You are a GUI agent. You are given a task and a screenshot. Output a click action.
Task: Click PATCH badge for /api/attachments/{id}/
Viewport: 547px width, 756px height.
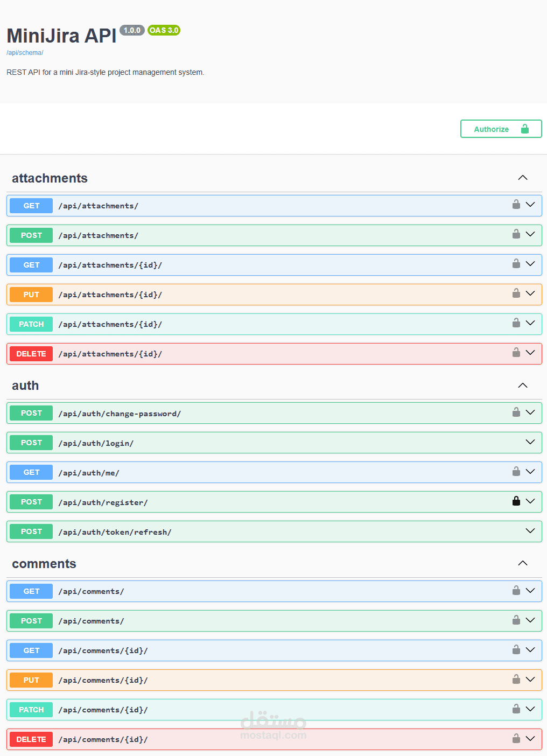[31, 324]
